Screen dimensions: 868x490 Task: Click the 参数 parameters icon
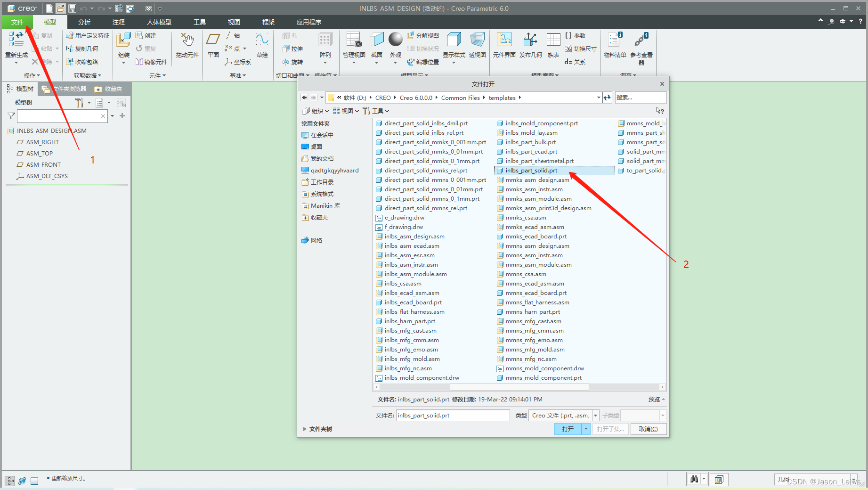point(568,35)
